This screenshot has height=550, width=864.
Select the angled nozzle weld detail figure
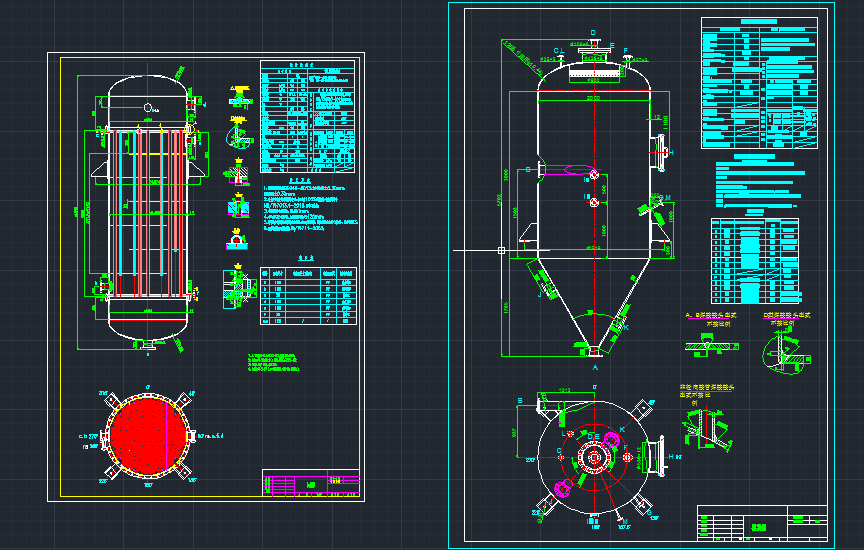pyautogui.click(x=708, y=430)
